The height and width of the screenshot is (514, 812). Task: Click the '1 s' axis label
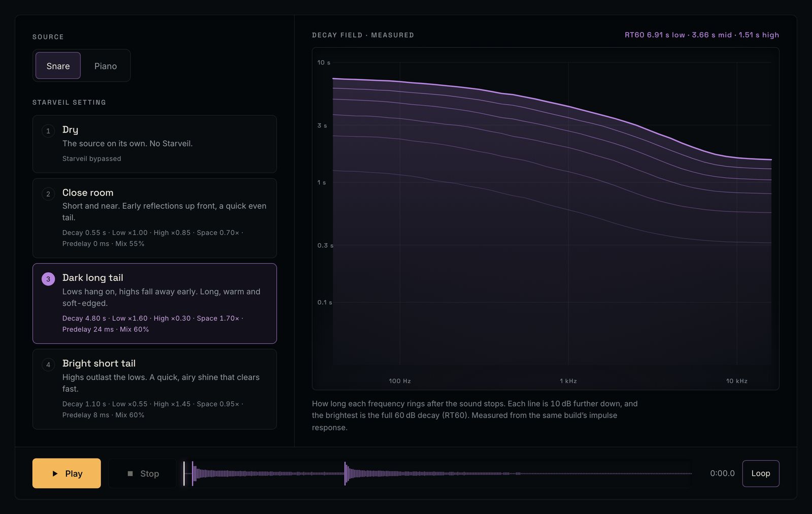tap(322, 182)
